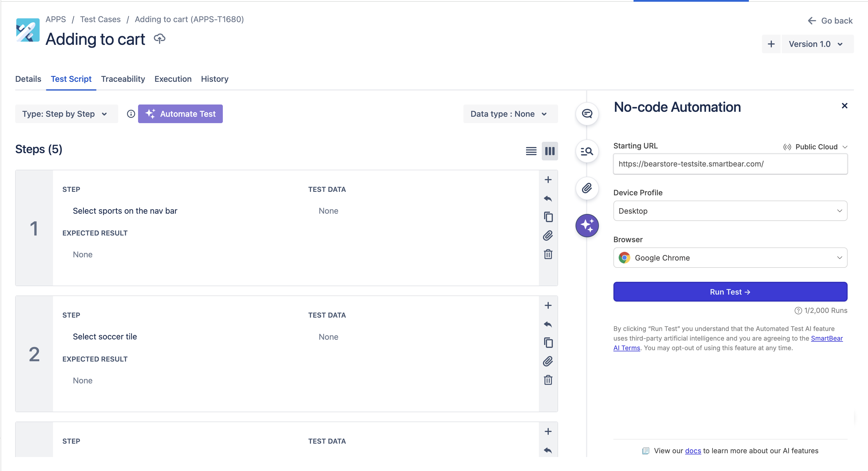Switch to compact list view of steps
The width and height of the screenshot is (868, 471).
531,151
